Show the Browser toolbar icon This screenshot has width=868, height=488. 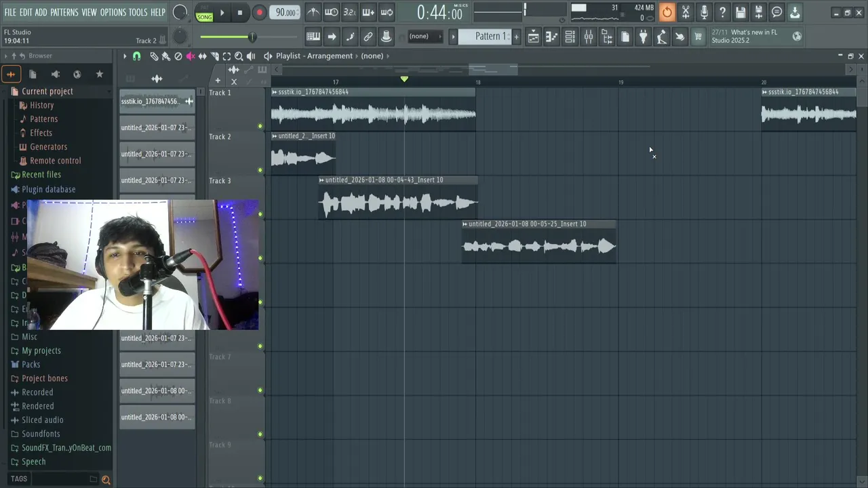[606, 37]
